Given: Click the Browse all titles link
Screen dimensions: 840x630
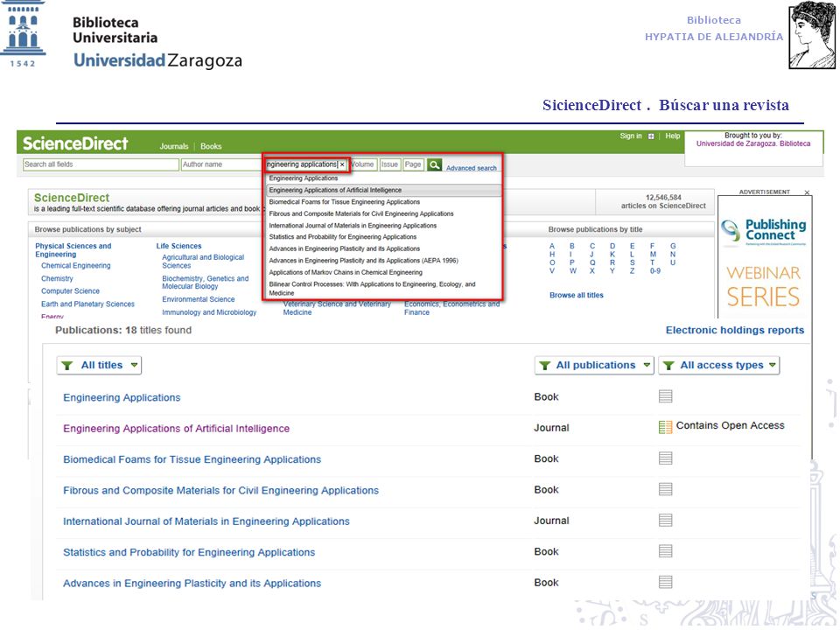Looking at the screenshot, I should point(577,295).
